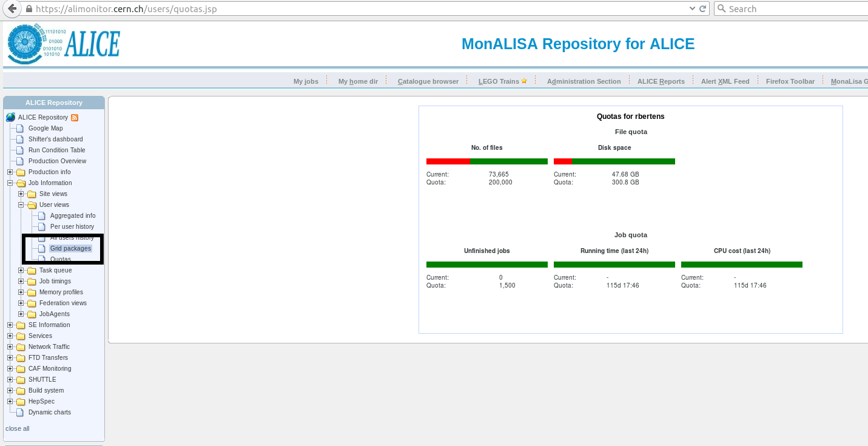Click the close all link in sidebar
This screenshot has width=868, height=446.
tap(18, 428)
